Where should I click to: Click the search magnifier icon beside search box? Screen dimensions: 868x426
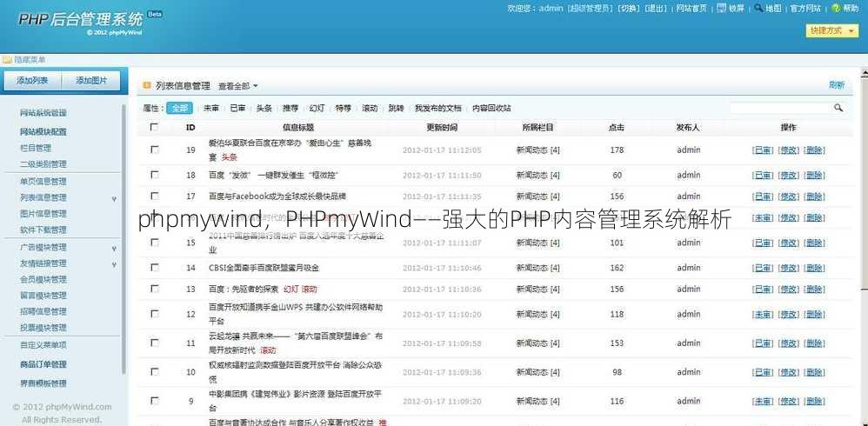coord(838,108)
